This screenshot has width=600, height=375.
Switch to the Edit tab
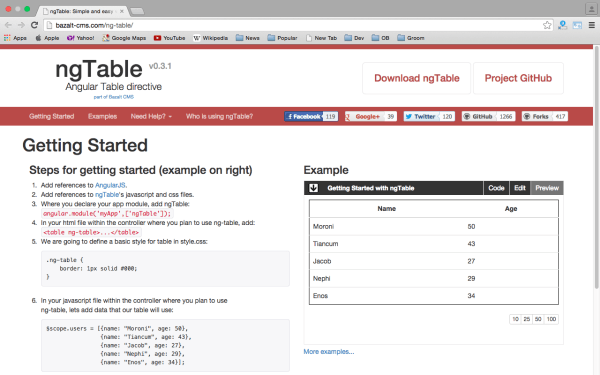520,188
